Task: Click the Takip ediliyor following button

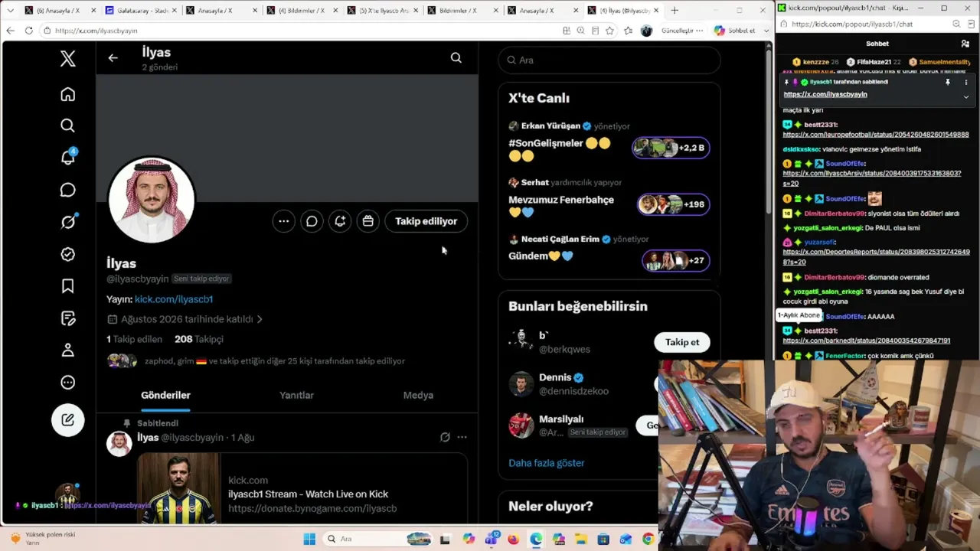Action: coord(426,221)
